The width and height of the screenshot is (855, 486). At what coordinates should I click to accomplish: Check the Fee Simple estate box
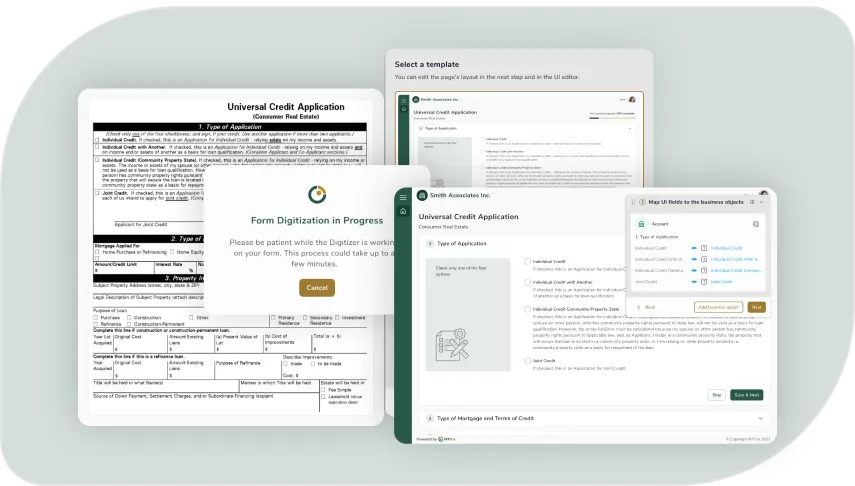[323, 390]
